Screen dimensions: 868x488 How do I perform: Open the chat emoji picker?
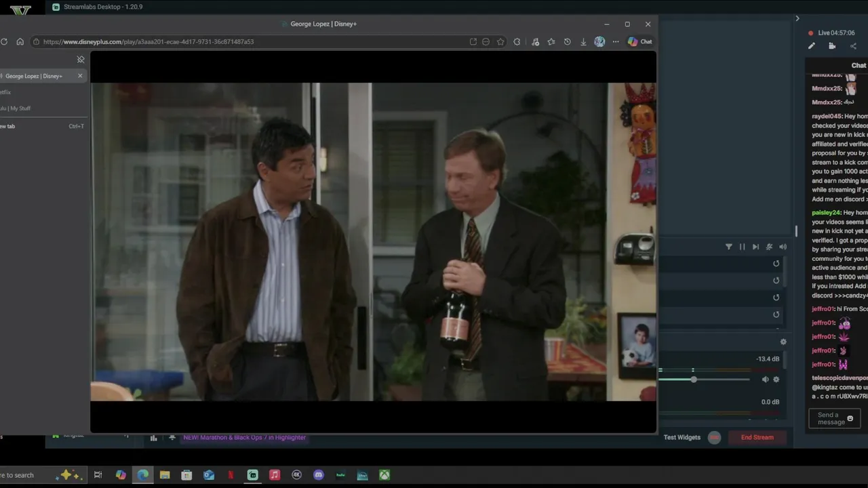[850, 419]
